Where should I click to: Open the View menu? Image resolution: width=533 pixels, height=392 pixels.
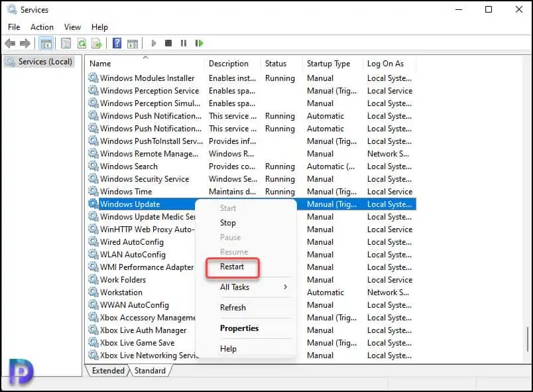tap(72, 27)
